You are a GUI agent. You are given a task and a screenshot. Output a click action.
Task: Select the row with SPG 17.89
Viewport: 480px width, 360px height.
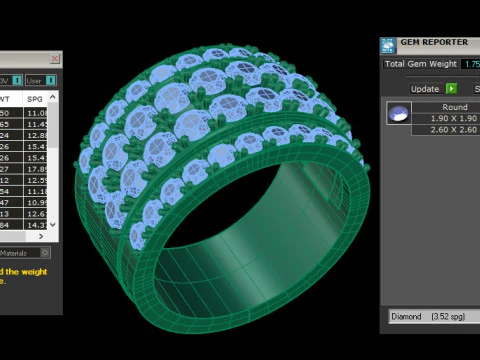click(x=23, y=169)
